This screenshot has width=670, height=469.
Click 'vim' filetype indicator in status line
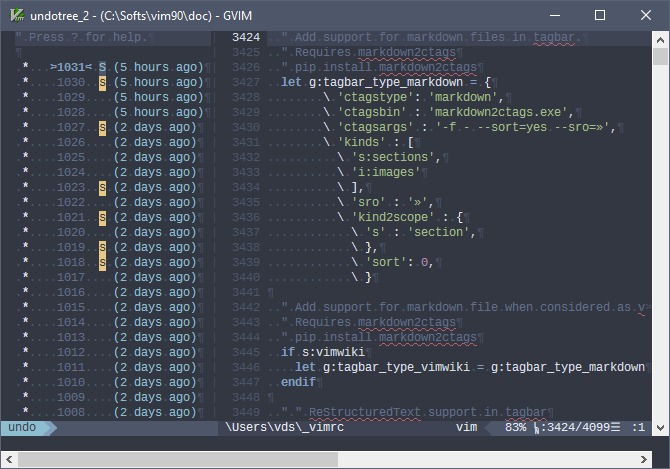click(466, 427)
